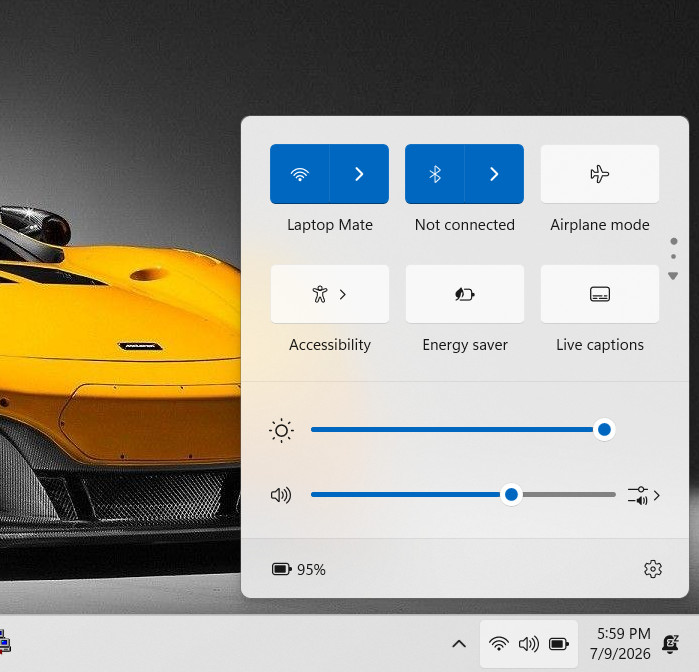Enable Airplane mode
This screenshot has height=672, width=699.
[600, 174]
